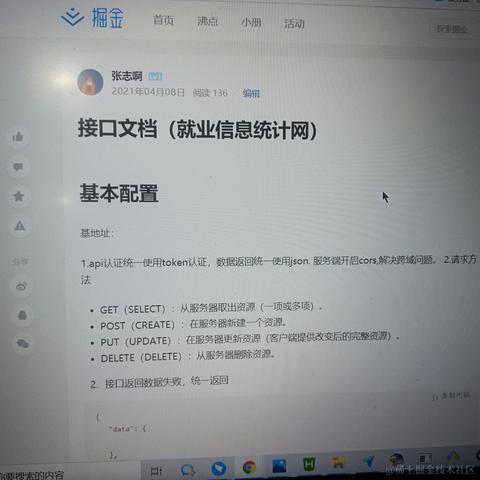The height and width of the screenshot is (480, 480).
Task: Bookmark article with star icon
Action: tap(19, 196)
